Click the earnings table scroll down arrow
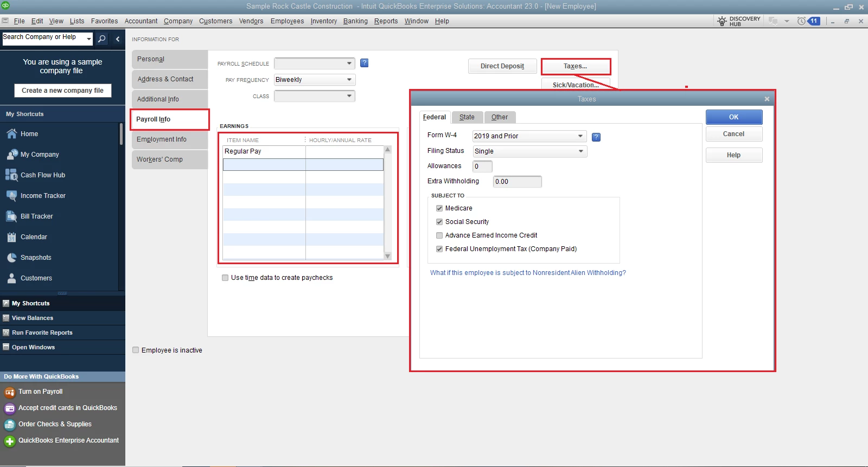The width and height of the screenshot is (868, 467). click(x=387, y=256)
